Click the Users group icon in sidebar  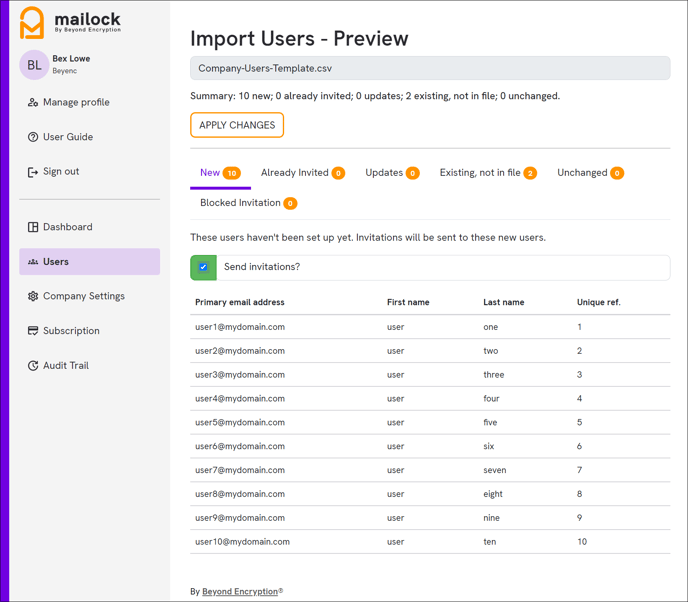click(x=33, y=262)
